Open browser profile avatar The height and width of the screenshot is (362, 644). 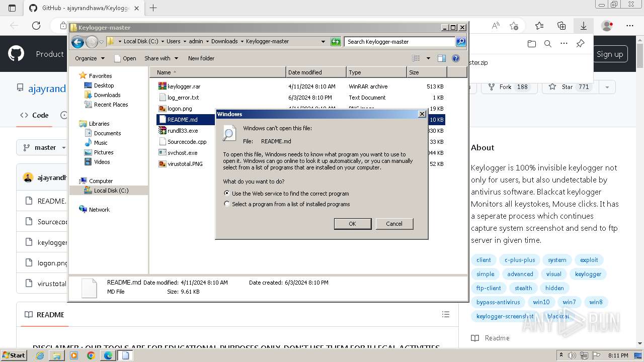[607, 26]
